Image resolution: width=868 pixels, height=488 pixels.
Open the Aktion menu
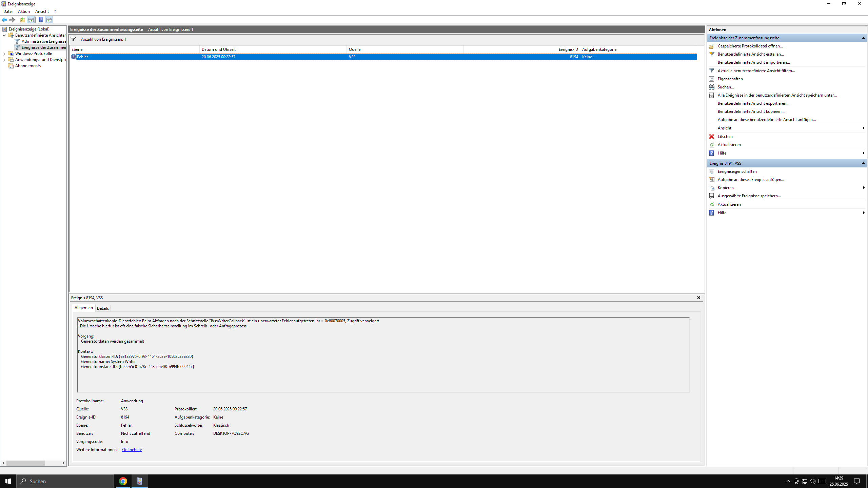24,12
